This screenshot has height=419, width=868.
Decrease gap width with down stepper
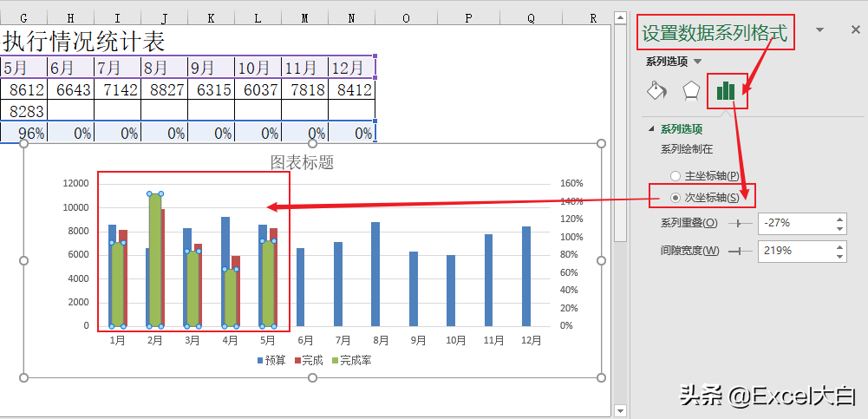(840, 256)
